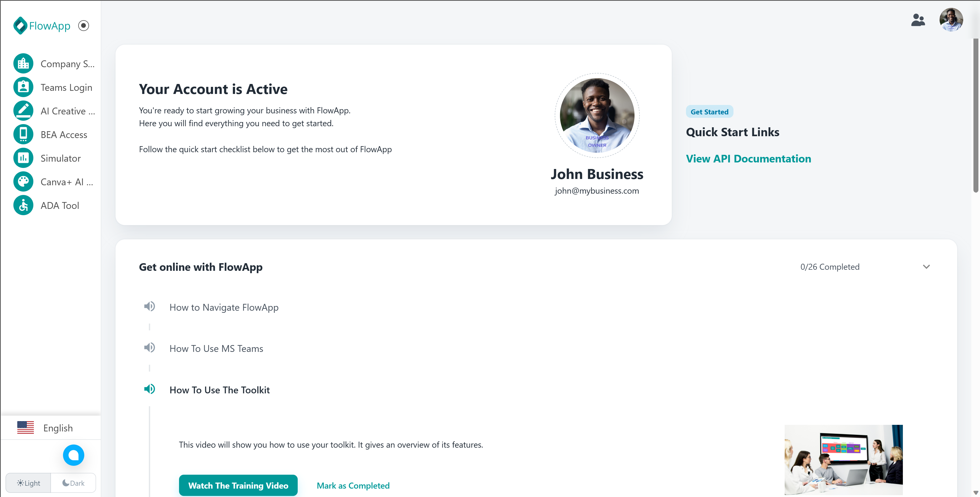Switch to Dark theme
This screenshot has width=980, height=497.
click(x=73, y=483)
